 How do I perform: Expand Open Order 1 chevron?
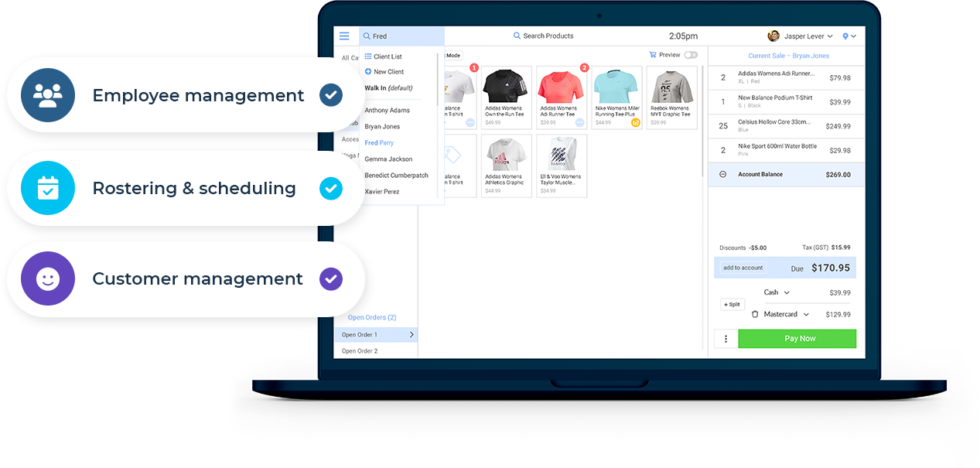point(411,335)
